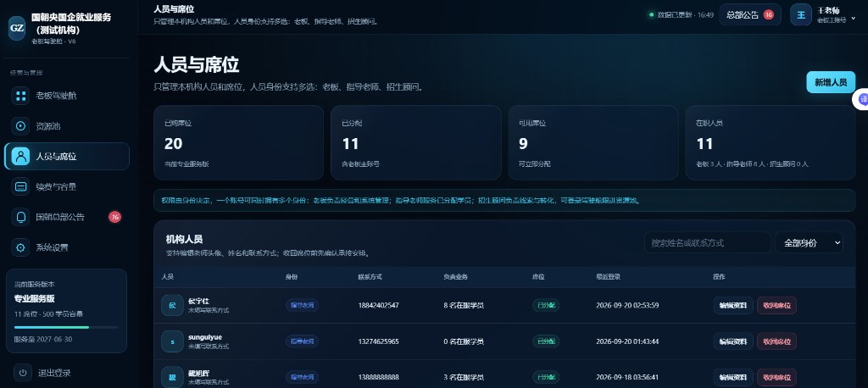This screenshot has height=388, width=868.
Task: Click phone number 13274625965
Action: pos(379,341)
